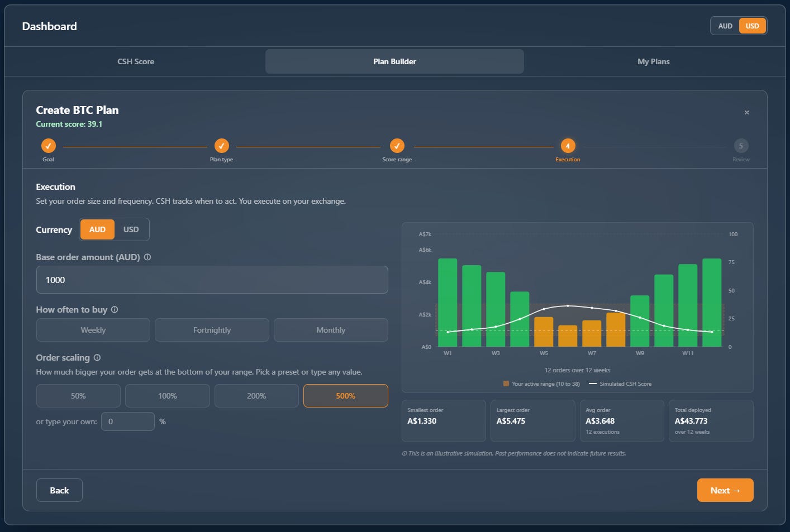790x532 pixels.
Task: Click the Next button
Action: [725, 490]
